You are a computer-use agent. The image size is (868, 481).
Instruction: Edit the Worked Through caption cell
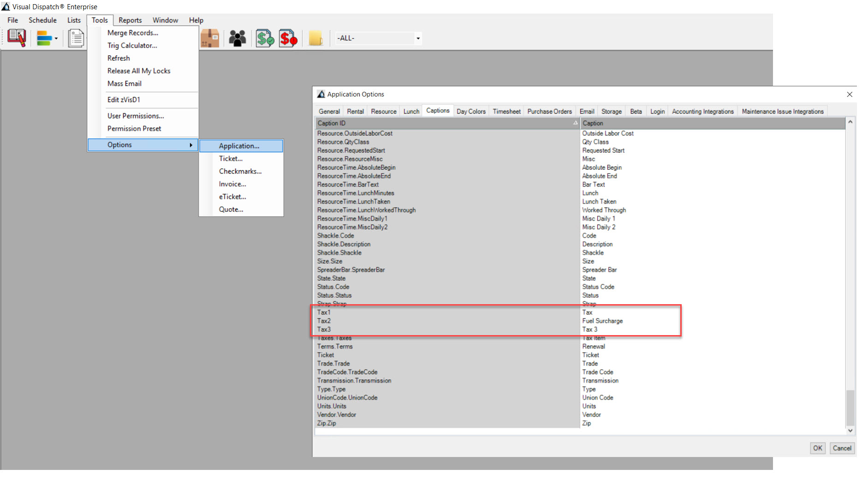tap(713, 210)
